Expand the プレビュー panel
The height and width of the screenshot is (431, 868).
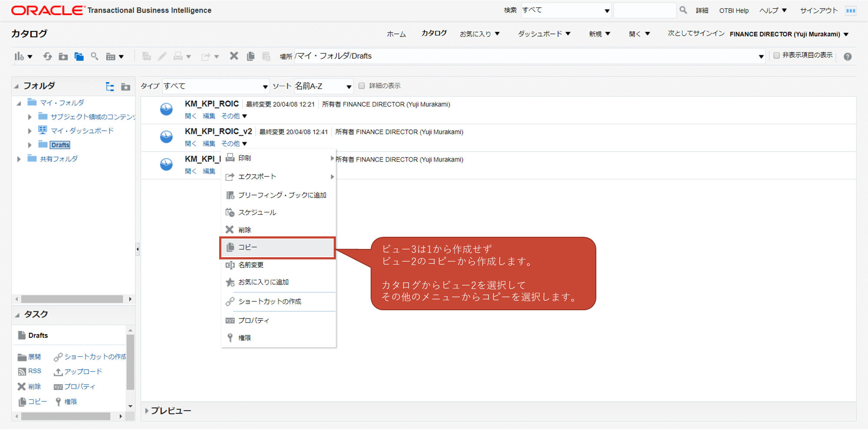147,411
